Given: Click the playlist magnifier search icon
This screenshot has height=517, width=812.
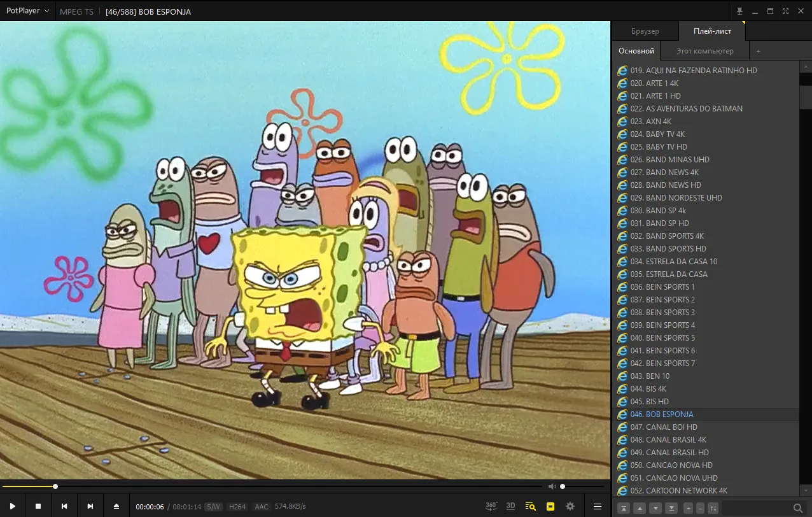Looking at the screenshot, I should point(798,508).
